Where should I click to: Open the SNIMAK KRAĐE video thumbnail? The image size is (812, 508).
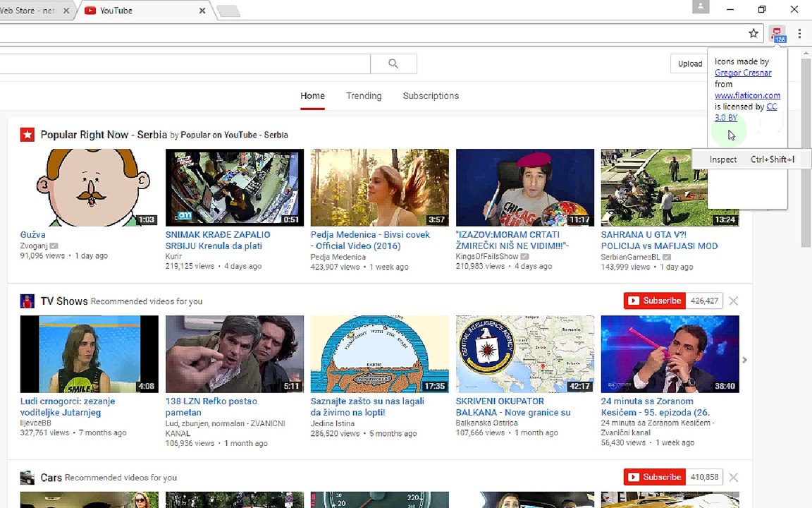tap(235, 188)
